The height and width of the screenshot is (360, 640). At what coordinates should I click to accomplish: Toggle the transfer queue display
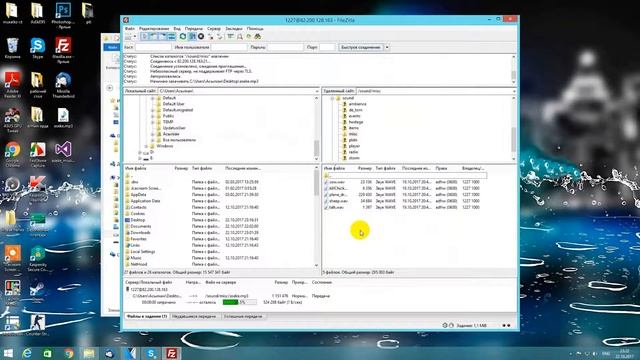(x=171, y=37)
